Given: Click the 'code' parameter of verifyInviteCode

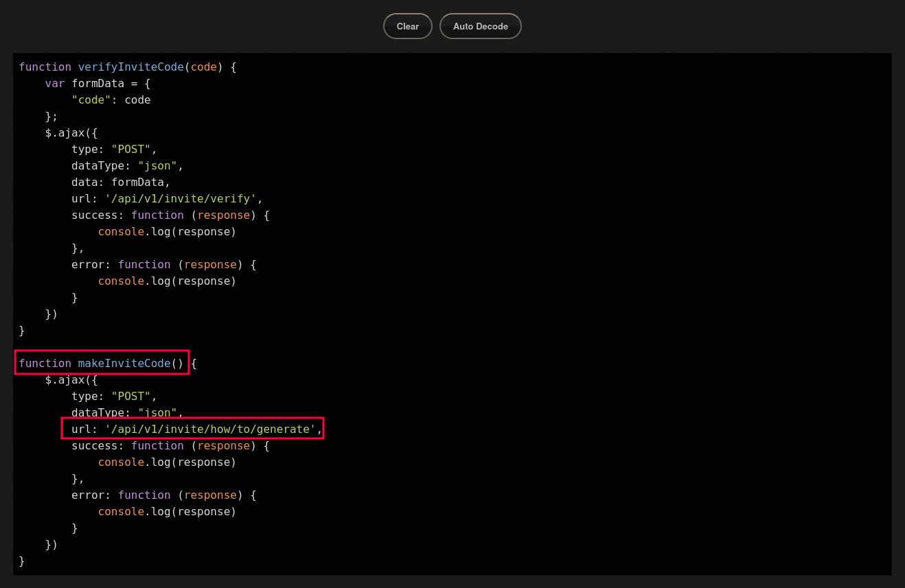Looking at the screenshot, I should point(204,67).
